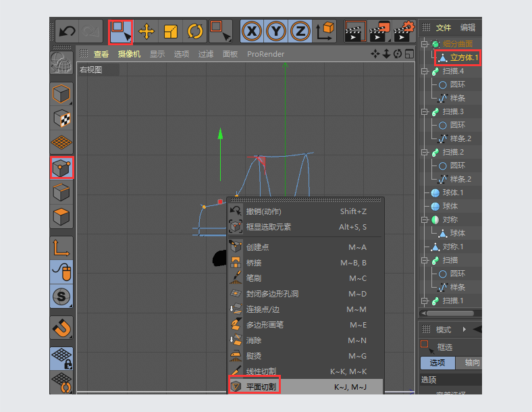
Task: Switch to Texture mode checkered cube
Action: (61, 118)
